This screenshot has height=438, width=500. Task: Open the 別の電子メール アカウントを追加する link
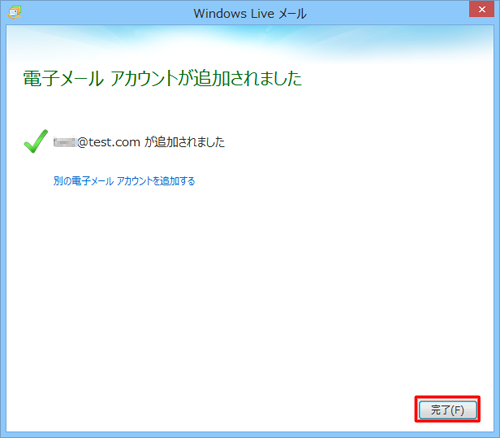click(x=124, y=181)
